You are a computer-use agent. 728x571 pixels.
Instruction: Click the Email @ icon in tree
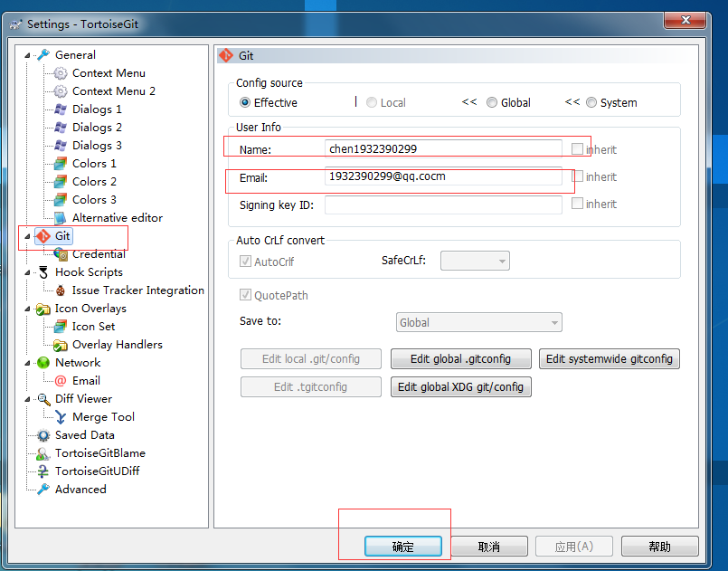tap(61, 381)
